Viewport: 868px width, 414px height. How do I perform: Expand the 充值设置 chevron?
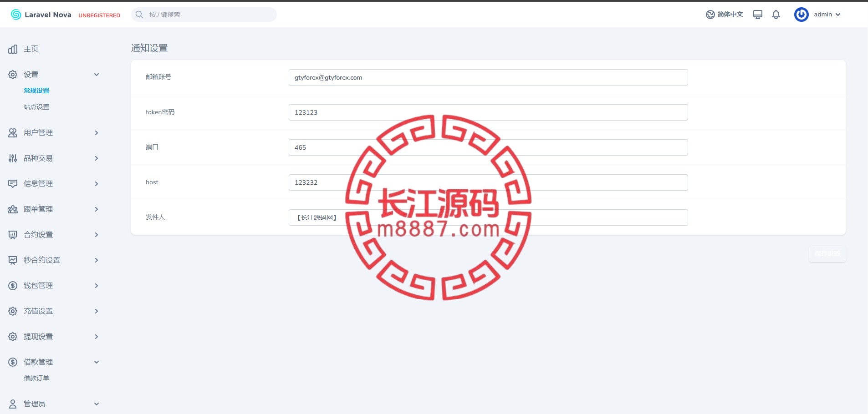(97, 311)
